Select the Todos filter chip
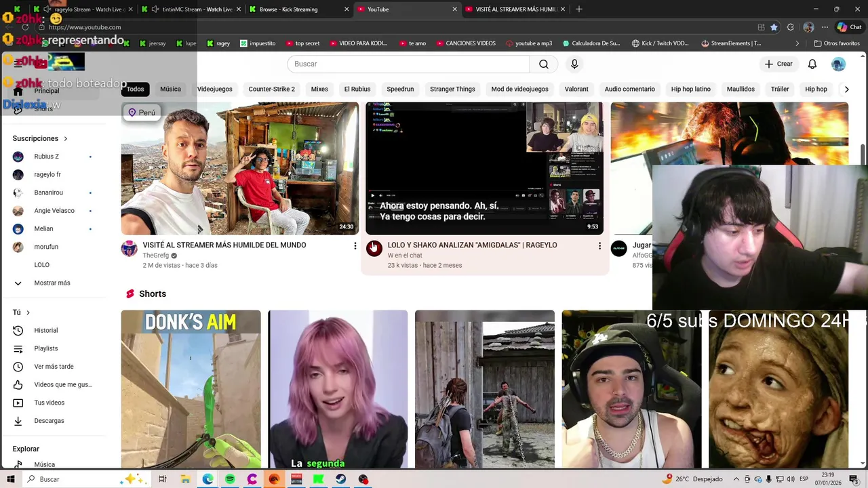Image resolution: width=868 pixels, height=488 pixels. [135, 89]
